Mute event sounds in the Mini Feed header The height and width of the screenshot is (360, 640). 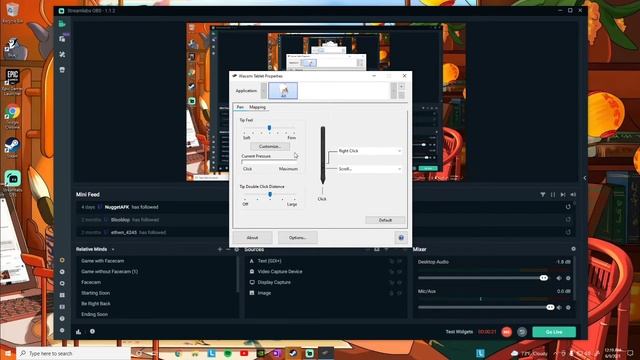click(x=573, y=195)
